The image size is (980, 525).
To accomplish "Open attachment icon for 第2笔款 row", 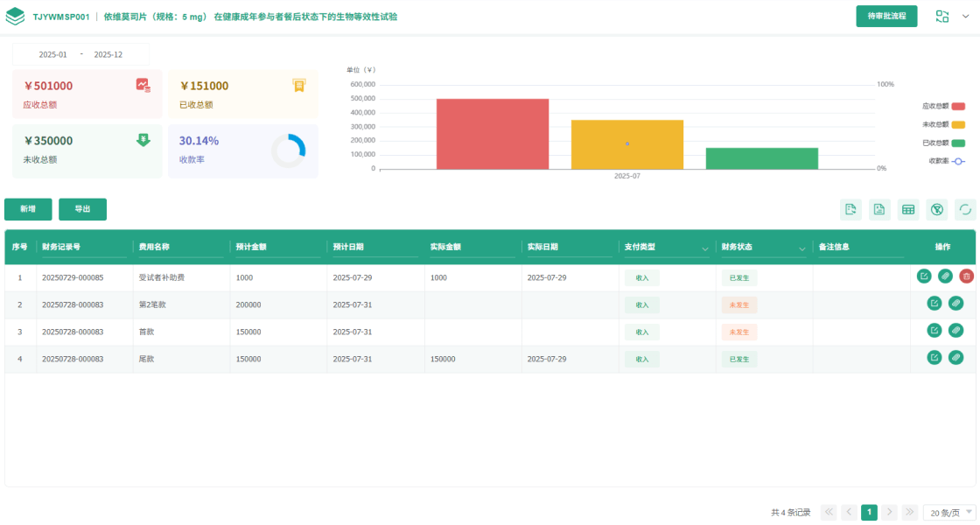I will click(955, 304).
